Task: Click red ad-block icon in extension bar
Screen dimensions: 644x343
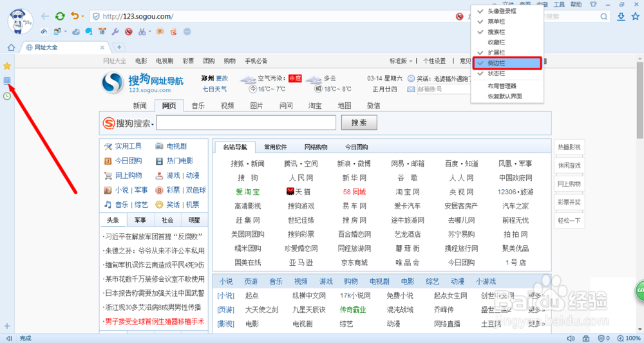Action: [129, 32]
